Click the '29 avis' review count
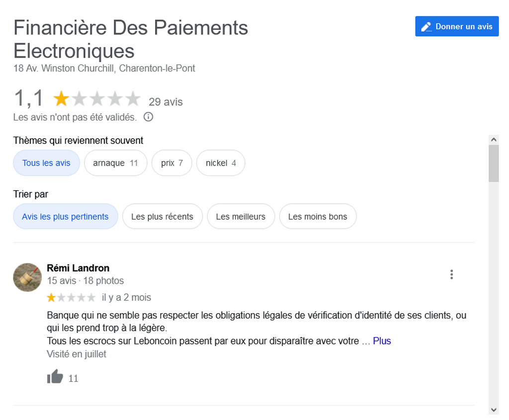509x420 pixels. (166, 102)
